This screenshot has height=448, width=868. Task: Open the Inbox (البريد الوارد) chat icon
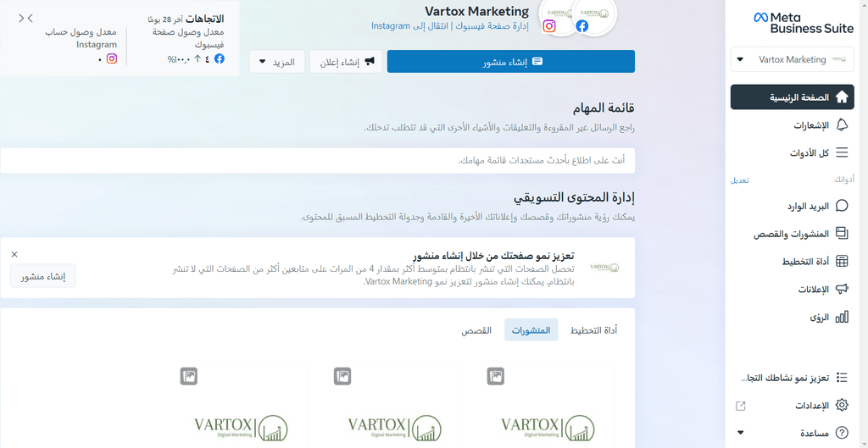842,206
